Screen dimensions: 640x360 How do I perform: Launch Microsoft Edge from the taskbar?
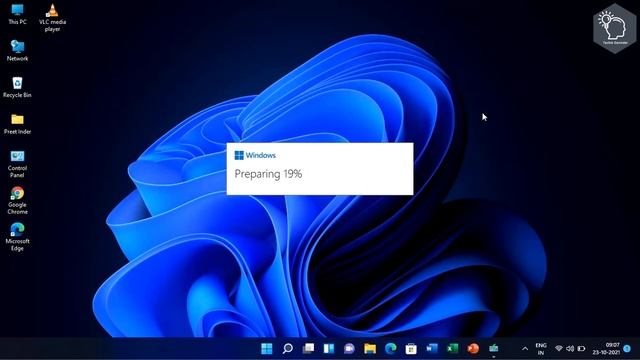(391, 349)
